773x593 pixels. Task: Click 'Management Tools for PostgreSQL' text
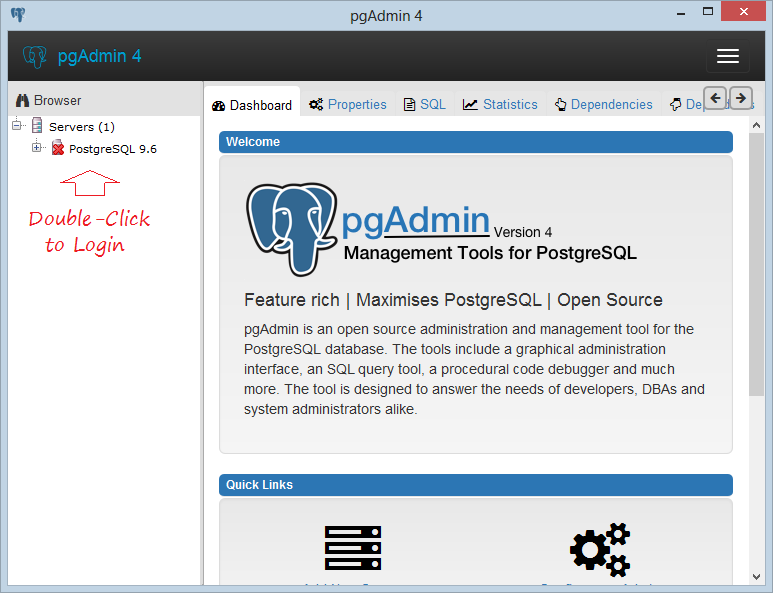[491, 253]
